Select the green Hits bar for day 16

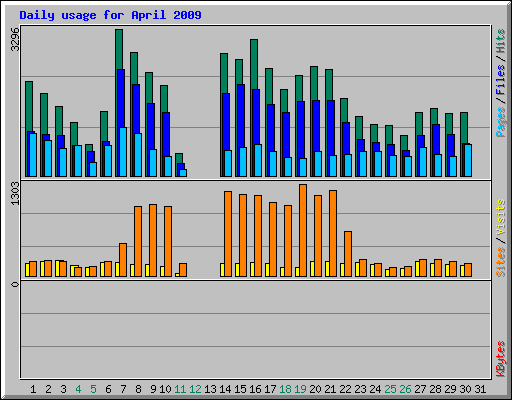254,63
